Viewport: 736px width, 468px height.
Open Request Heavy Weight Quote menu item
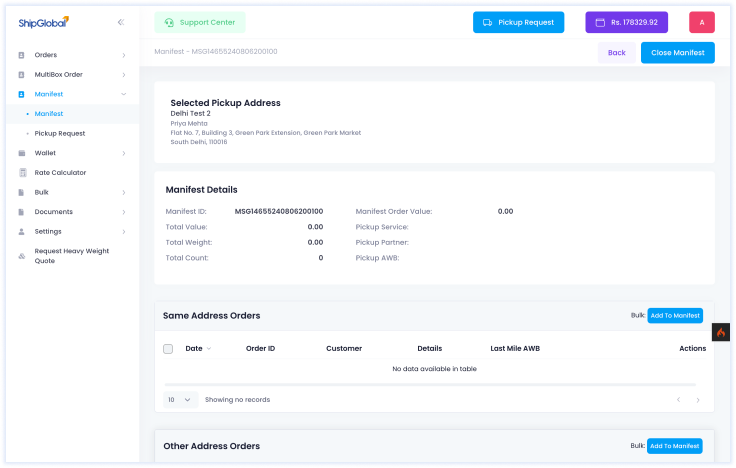point(71,256)
